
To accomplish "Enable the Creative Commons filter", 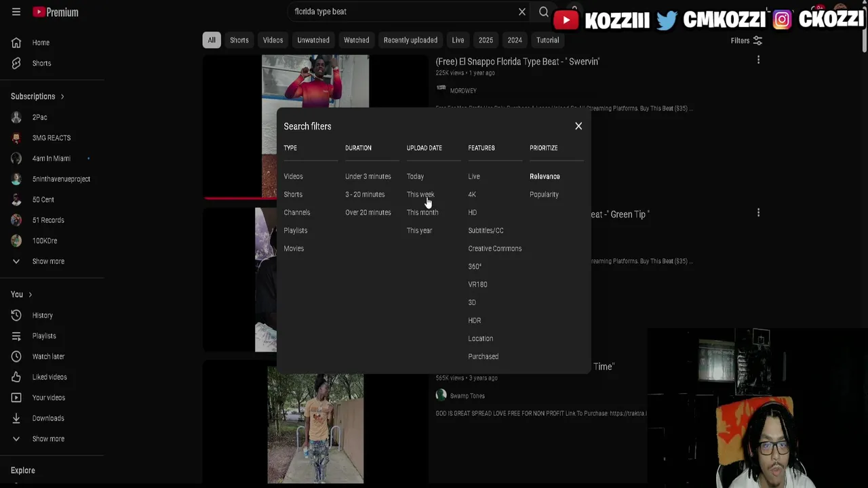I will (x=495, y=249).
